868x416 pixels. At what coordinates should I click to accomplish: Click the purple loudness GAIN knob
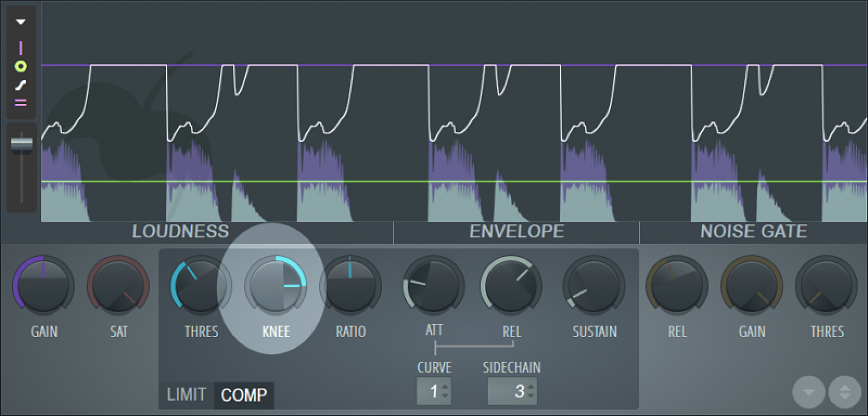pos(44,285)
